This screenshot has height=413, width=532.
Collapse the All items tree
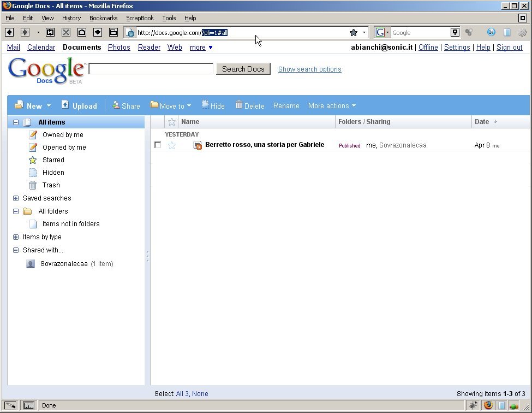pyautogui.click(x=16, y=122)
